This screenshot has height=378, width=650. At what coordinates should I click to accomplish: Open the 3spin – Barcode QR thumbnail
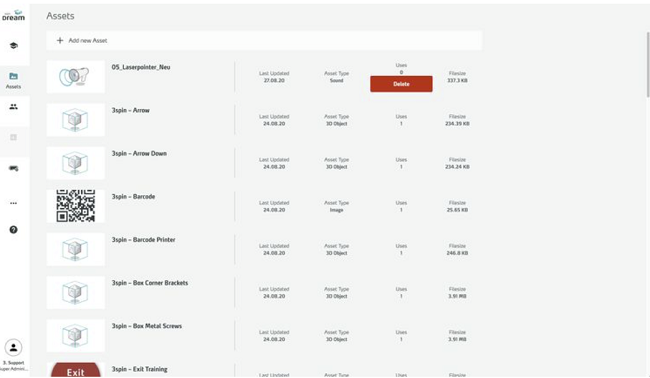point(75,206)
